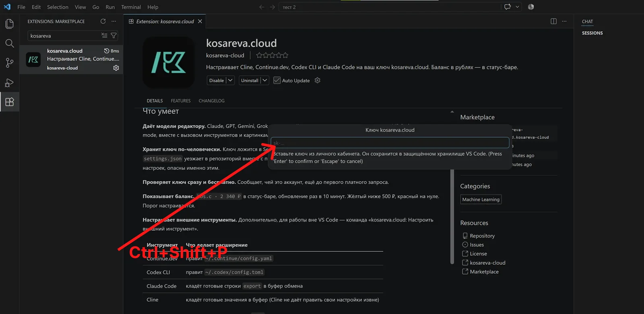This screenshot has height=314, width=644.
Task: Click the Disable button
Action: [x=217, y=80]
